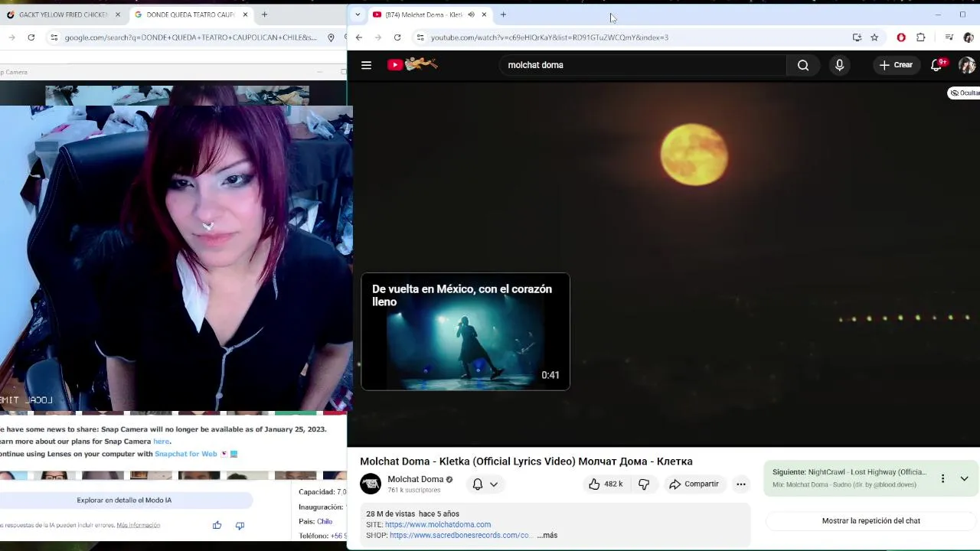Viewport: 980px width, 551px height.
Task: Click 'here' link in Snap Camera notice
Action: pos(161,442)
